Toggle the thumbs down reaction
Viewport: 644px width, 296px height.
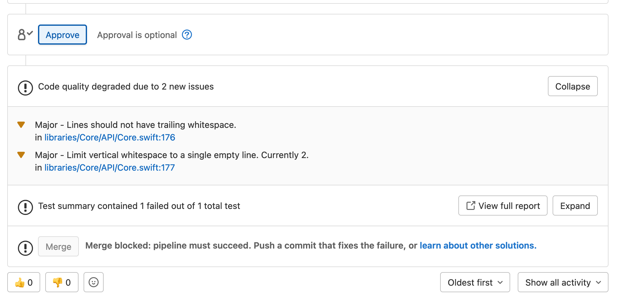pyautogui.click(x=62, y=282)
